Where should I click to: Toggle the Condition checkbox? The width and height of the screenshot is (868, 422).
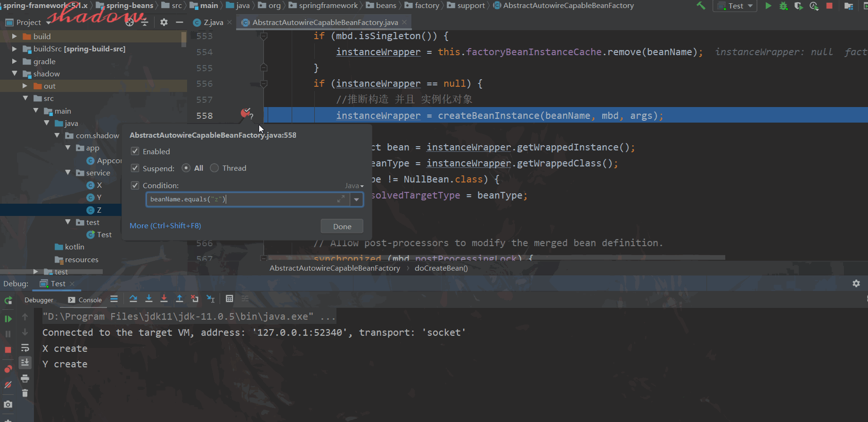pos(135,185)
